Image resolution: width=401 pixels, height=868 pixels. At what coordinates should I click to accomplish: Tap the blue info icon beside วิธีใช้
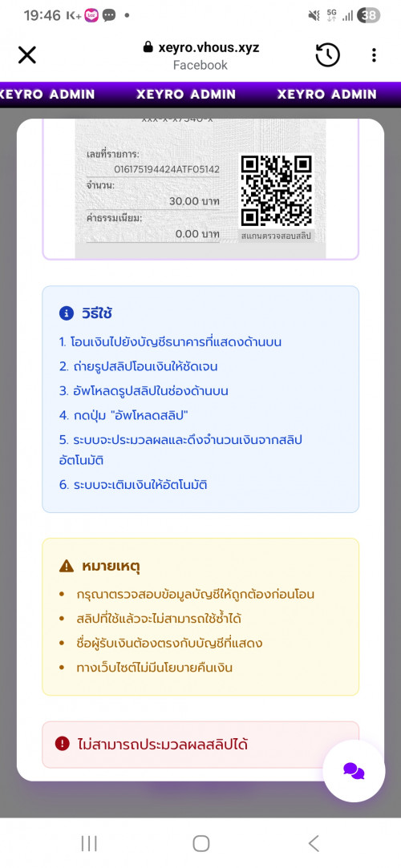coord(66,313)
